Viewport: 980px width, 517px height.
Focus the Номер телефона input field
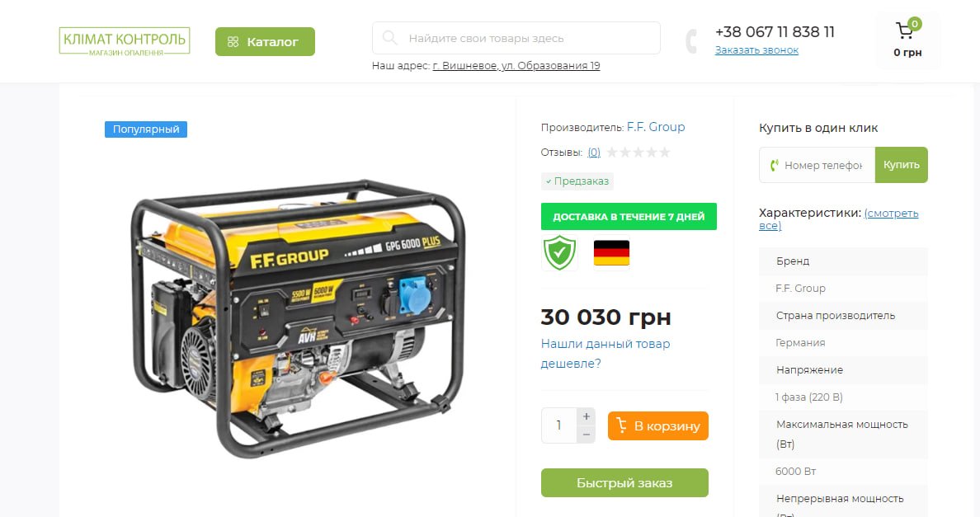point(817,165)
